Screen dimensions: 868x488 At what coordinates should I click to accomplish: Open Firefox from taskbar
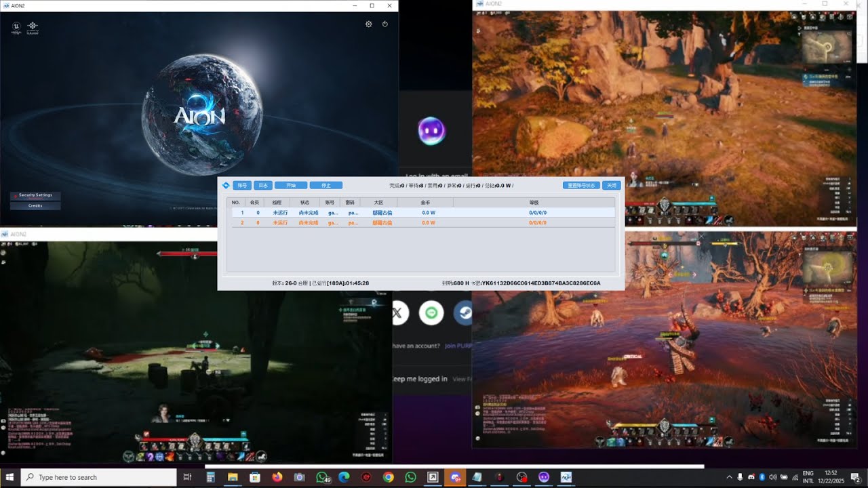[277, 477]
